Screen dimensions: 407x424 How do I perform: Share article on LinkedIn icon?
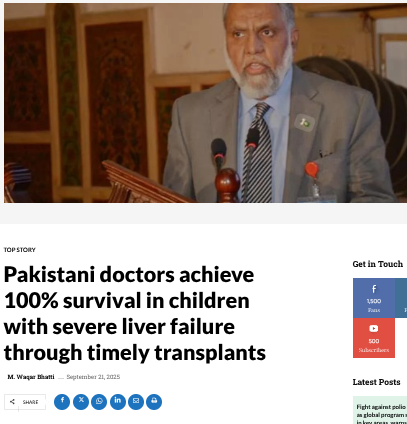coord(118,402)
